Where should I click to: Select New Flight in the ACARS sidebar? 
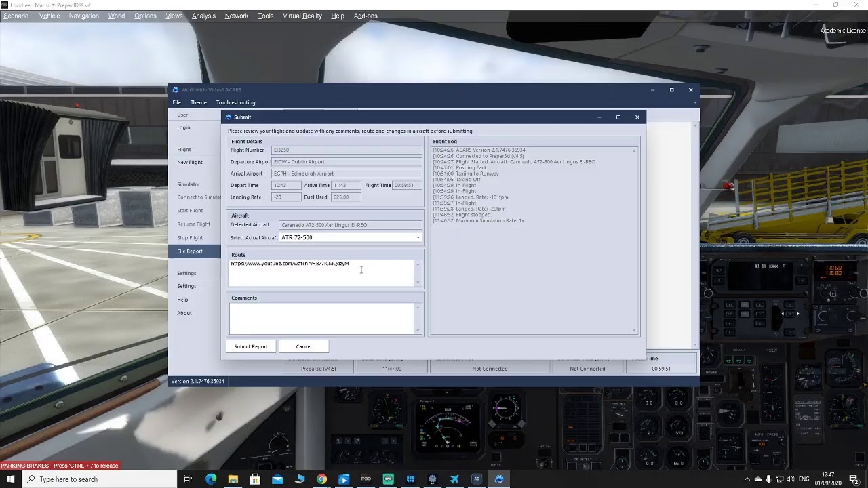[190, 163]
